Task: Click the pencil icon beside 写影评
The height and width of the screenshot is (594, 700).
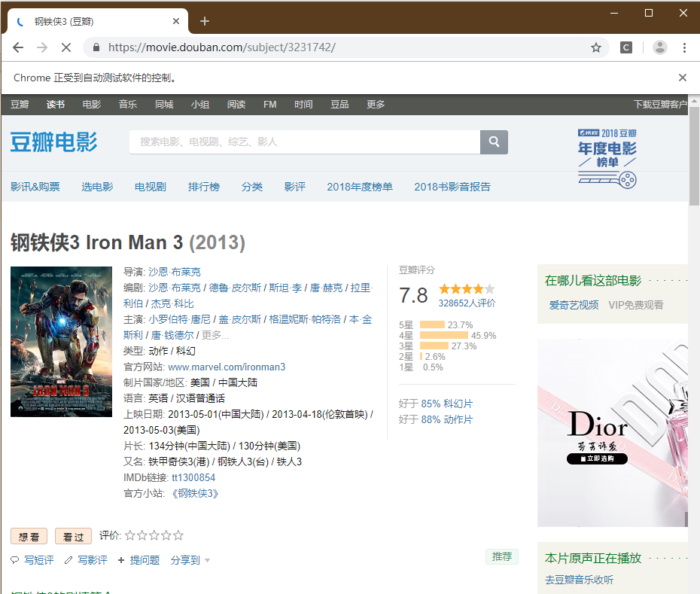Action: (68, 560)
